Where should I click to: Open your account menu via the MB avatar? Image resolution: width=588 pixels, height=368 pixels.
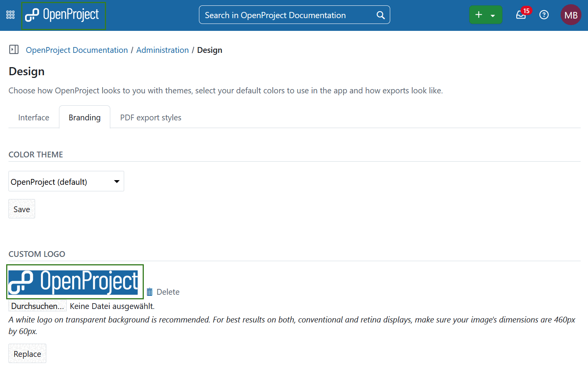[571, 15]
